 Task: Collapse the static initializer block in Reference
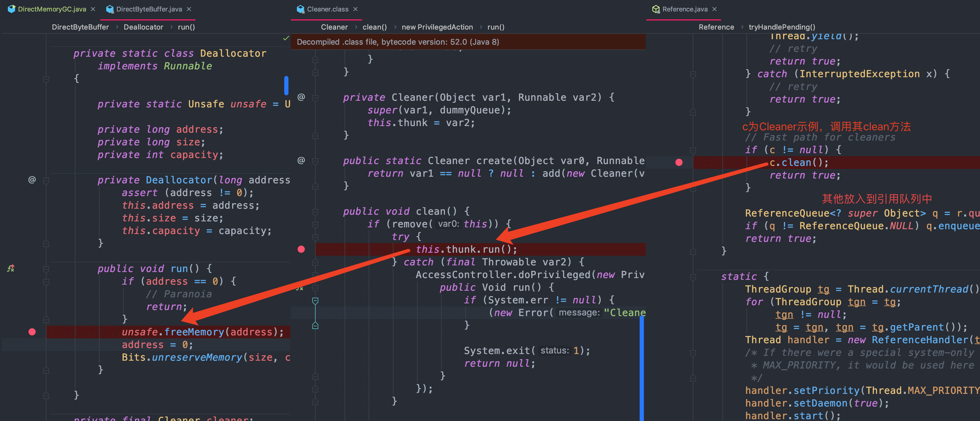coord(693,277)
